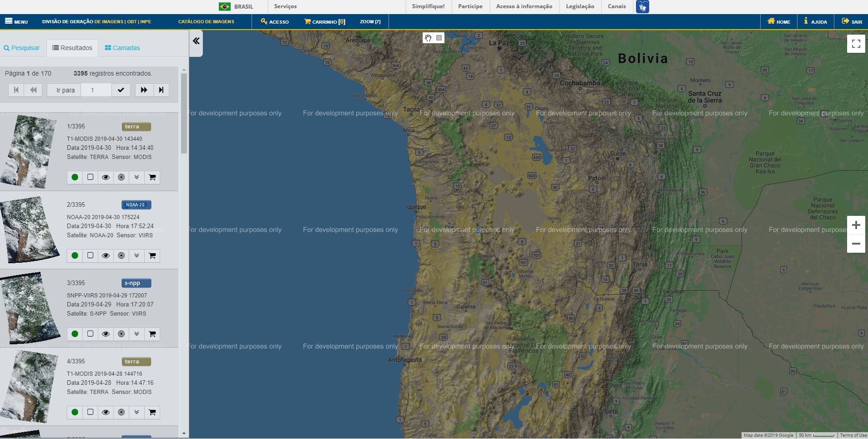This screenshot has width=868, height=439.
Task: Add the NOAA-20 image to the cart
Action: pyautogui.click(x=152, y=255)
